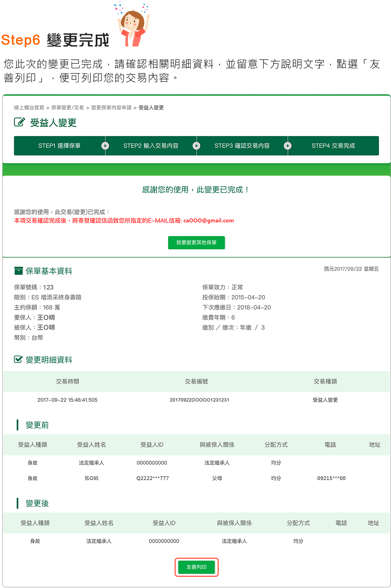Click the 交易時間 column header

coord(67,381)
